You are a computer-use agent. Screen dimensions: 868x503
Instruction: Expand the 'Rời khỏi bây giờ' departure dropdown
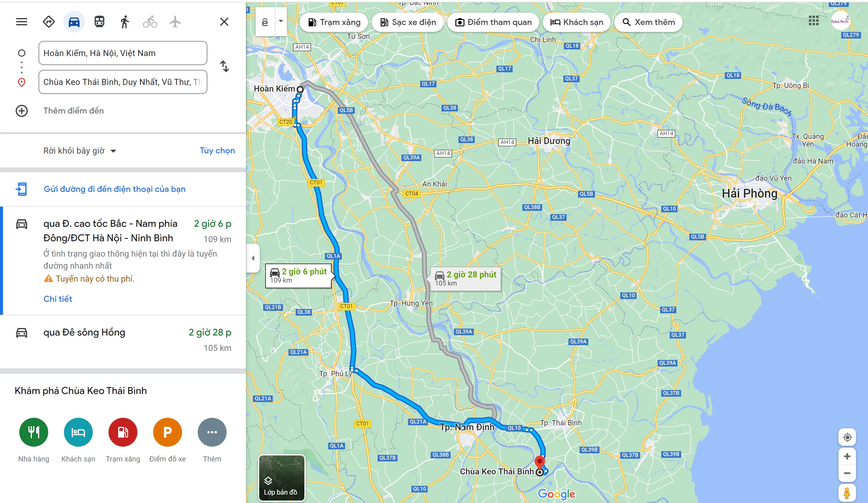point(80,151)
